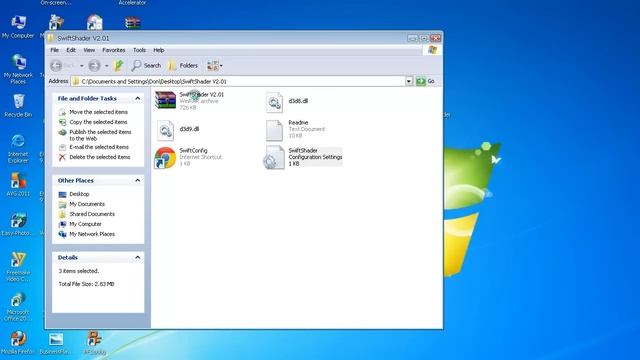Open the Forward button history dropdown arrow
The height and width of the screenshot is (360, 640).
click(107, 66)
